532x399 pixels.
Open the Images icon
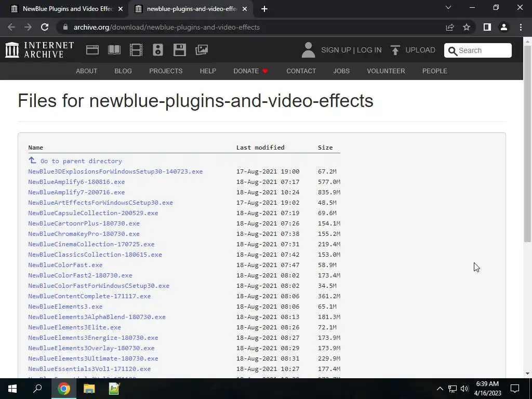click(x=202, y=50)
